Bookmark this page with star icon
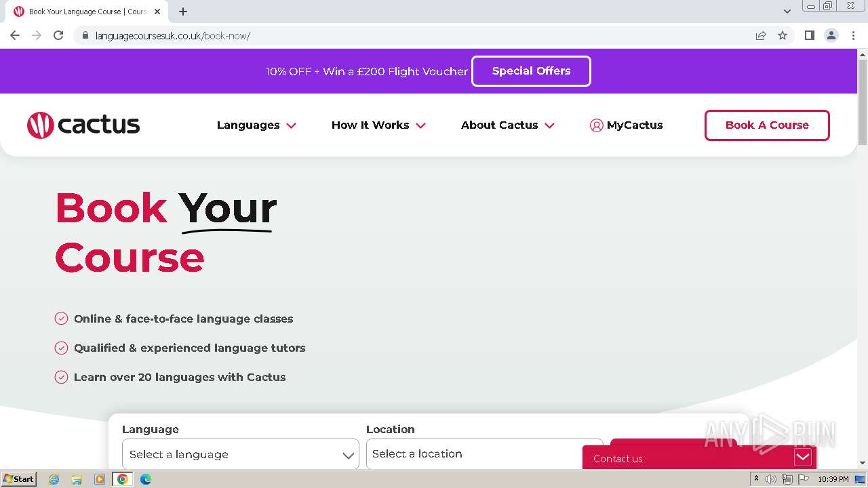The height and width of the screenshot is (488, 868). (x=783, y=35)
